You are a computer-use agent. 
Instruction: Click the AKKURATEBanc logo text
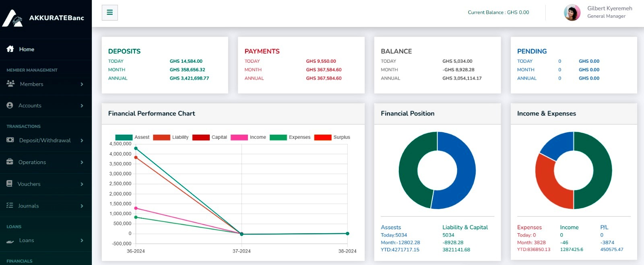pyautogui.click(x=56, y=18)
